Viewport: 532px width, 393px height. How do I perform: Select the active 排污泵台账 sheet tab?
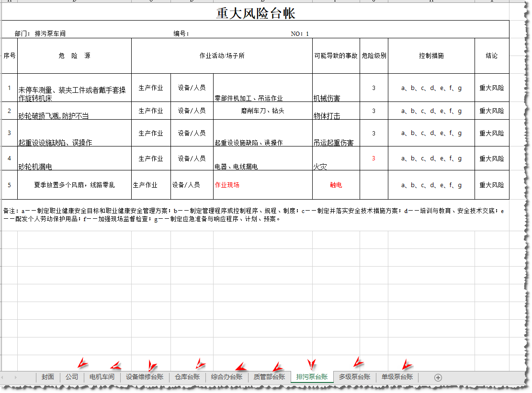[312, 377]
